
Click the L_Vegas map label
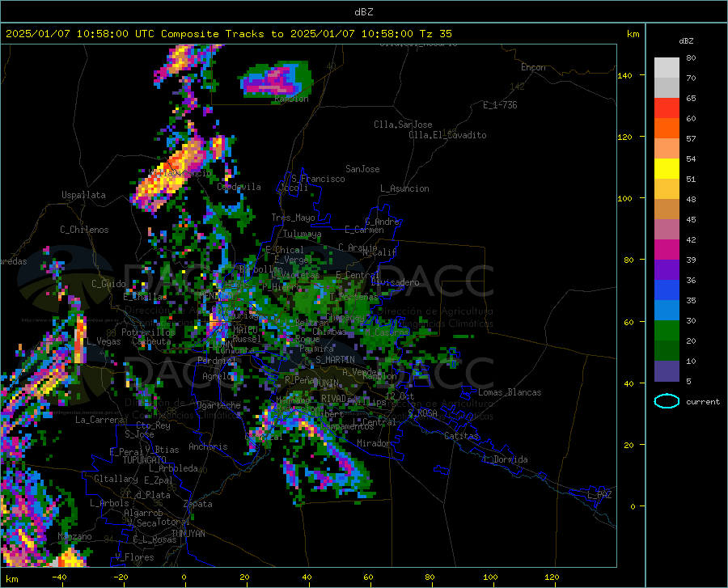click(x=103, y=341)
